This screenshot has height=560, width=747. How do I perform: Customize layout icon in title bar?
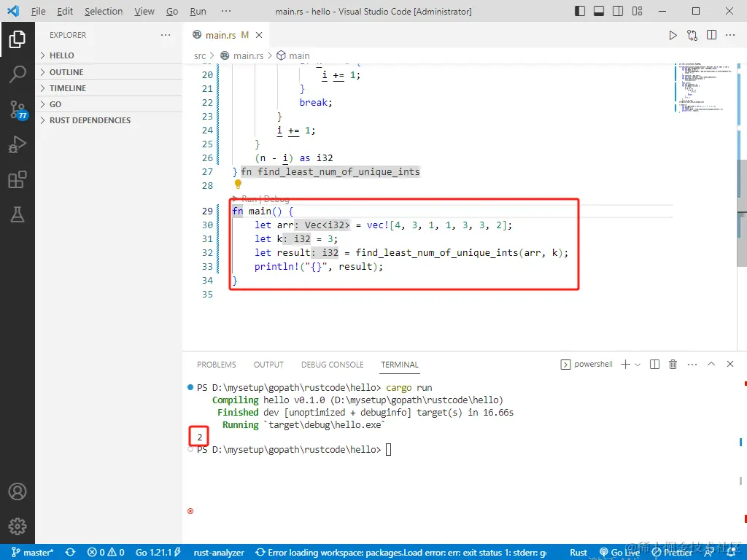pyautogui.click(x=637, y=11)
